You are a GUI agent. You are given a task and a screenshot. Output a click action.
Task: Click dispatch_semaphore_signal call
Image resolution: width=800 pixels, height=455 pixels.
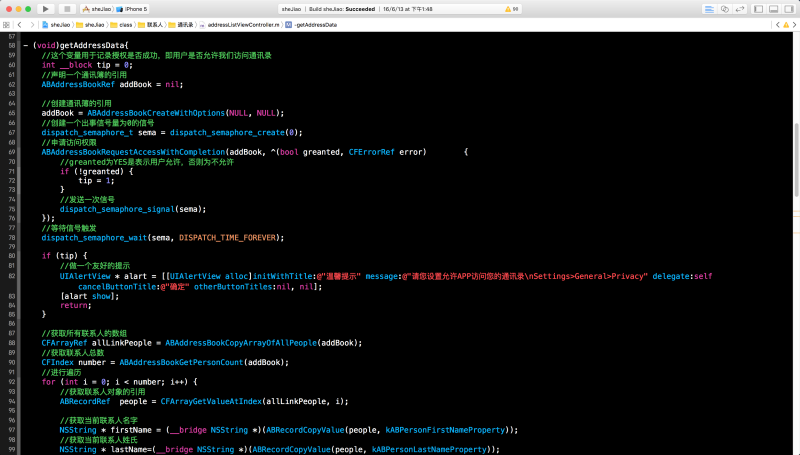click(117, 209)
